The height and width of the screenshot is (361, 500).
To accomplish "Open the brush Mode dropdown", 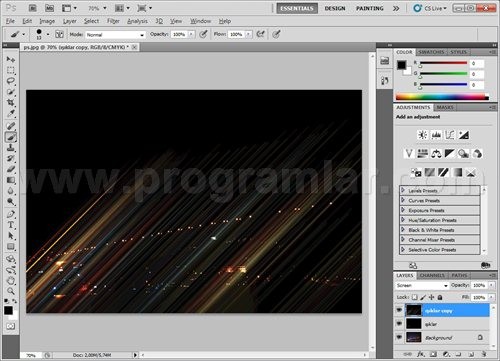I will [115, 35].
